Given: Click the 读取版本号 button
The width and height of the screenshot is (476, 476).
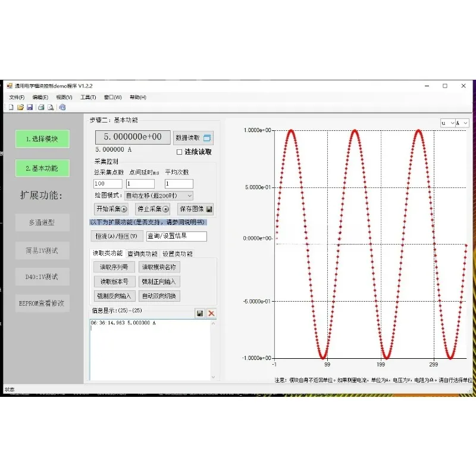Looking at the screenshot, I should pyautogui.click(x=114, y=281).
